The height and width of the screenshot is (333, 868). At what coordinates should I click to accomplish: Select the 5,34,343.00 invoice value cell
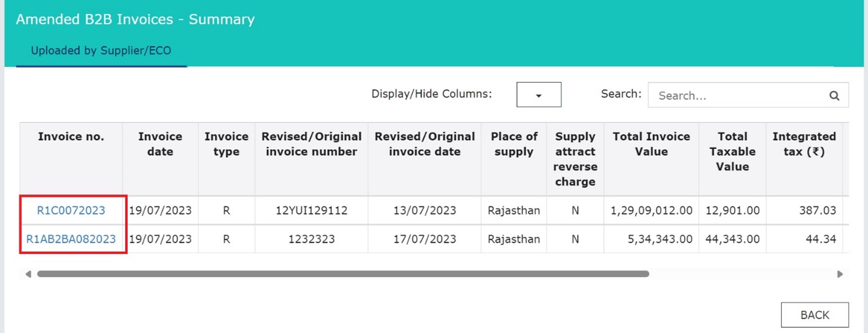(651, 239)
